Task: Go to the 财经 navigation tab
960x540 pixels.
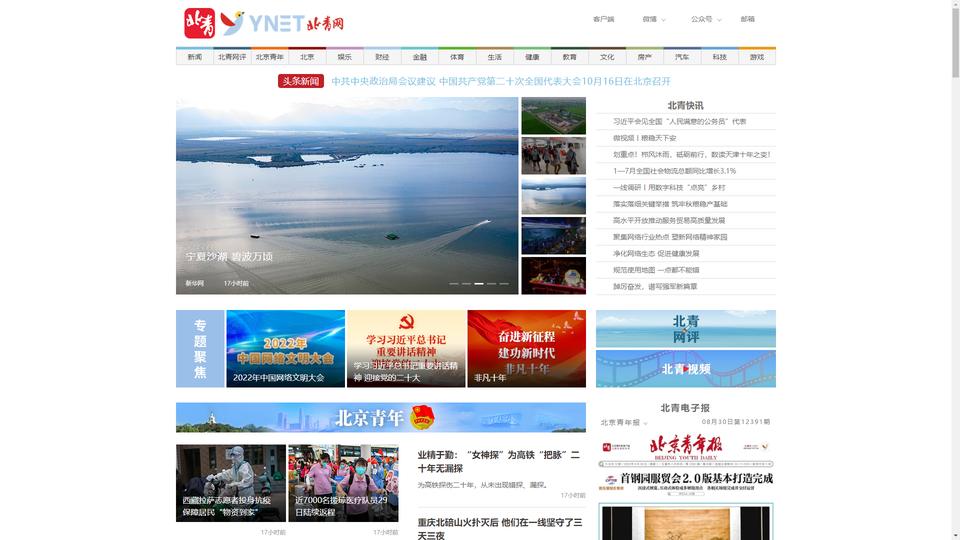Action: click(x=382, y=57)
